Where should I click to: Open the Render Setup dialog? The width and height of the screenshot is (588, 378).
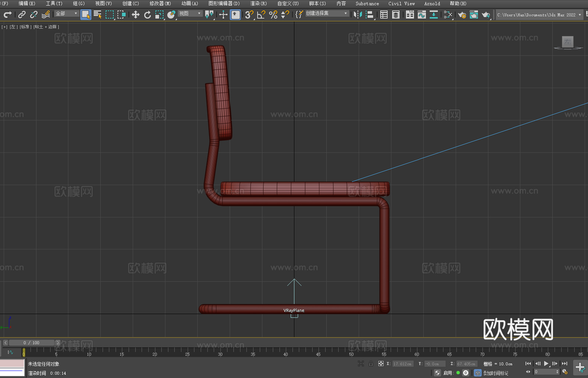[462, 15]
